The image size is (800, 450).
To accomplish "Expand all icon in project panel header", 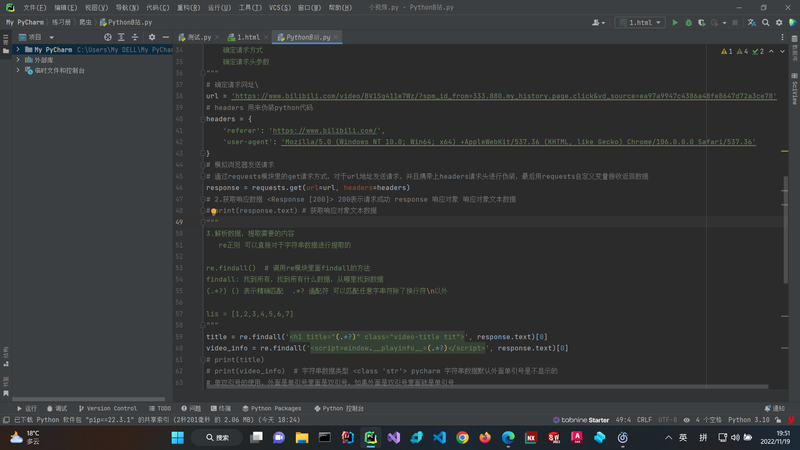I will 121,37.
